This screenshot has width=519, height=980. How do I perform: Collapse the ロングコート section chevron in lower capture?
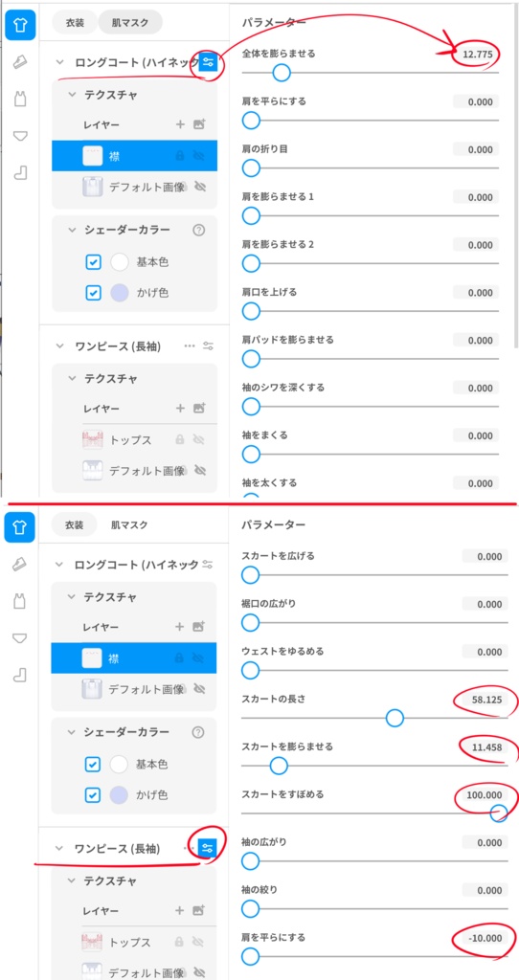[59, 565]
